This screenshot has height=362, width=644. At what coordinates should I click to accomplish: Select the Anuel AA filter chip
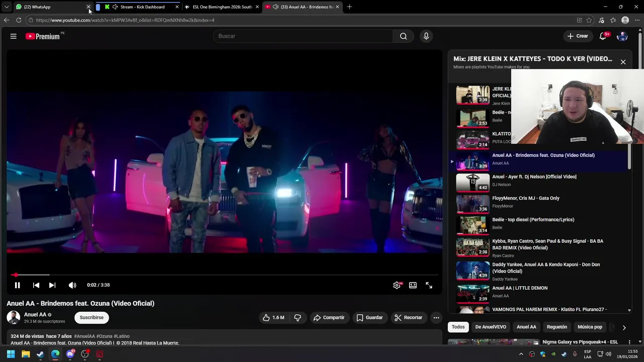click(526, 327)
